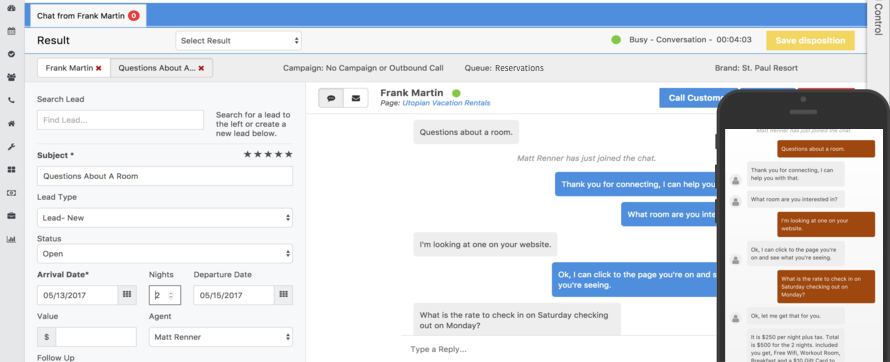Click green status dot beside Busy - Conversation
Image resolution: width=890 pixels, height=362 pixels.
coord(616,40)
